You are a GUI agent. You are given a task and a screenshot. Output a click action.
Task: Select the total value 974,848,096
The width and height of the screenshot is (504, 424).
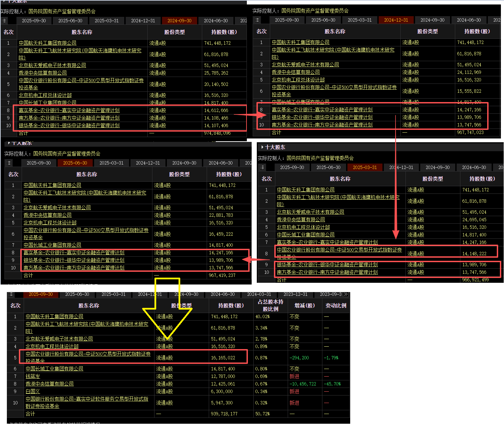pyautogui.click(x=217, y=133)
